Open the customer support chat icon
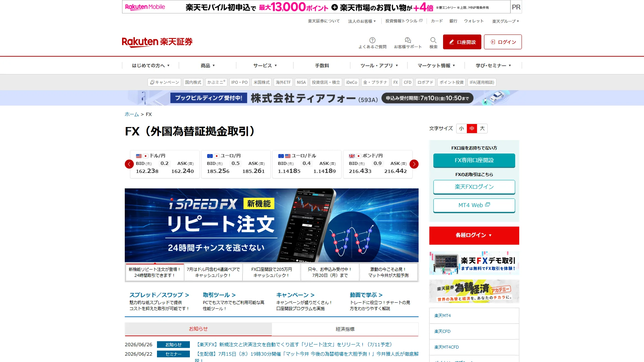The height and width of the screenshot is (362, 644). (408, 43)
